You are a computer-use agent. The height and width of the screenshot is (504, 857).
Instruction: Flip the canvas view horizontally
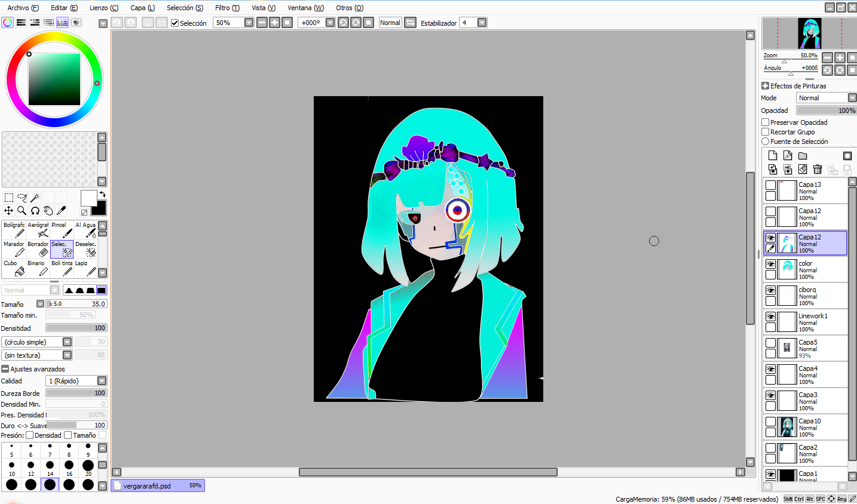(410, 23)
